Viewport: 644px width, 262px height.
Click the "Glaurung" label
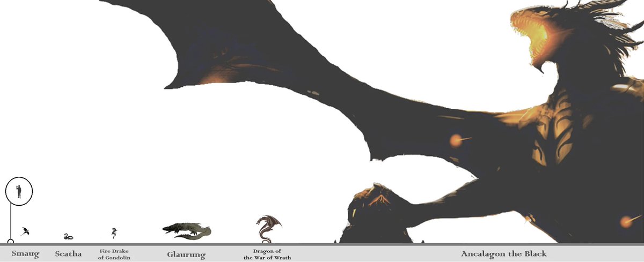pos(186,254)
